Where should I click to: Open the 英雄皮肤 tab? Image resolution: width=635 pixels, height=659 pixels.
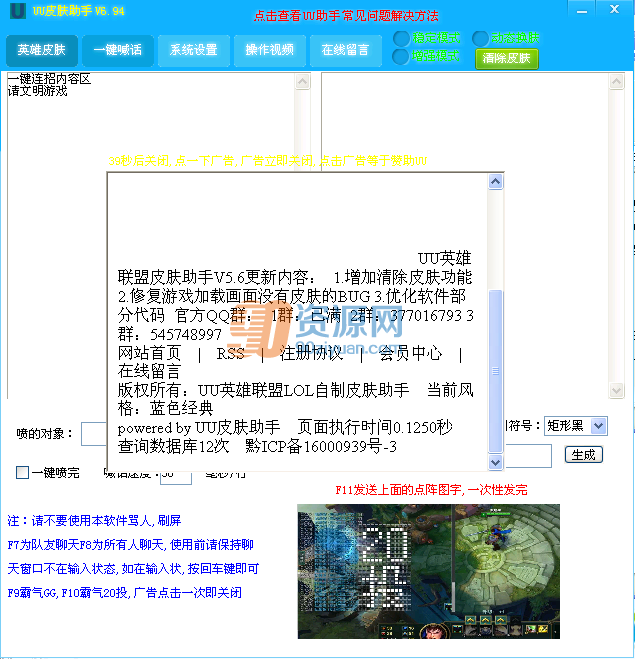(42, 50)
